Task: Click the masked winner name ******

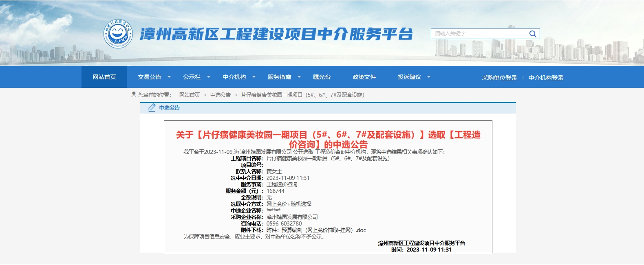Action: pos(273,210)
